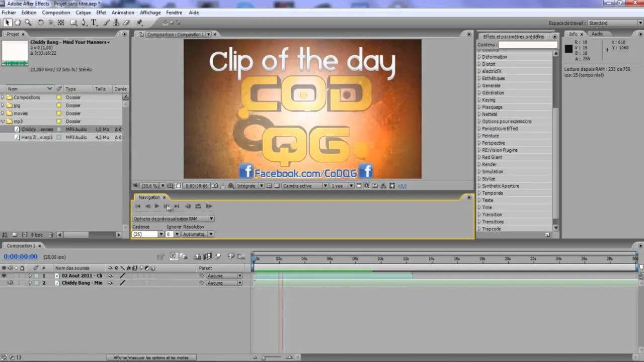Open Parent dropdown for layer 2

click(223, 283)
